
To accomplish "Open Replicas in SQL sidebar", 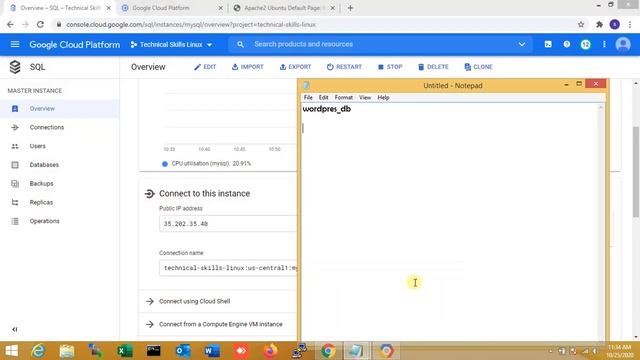I will click(x=60, y=202).
